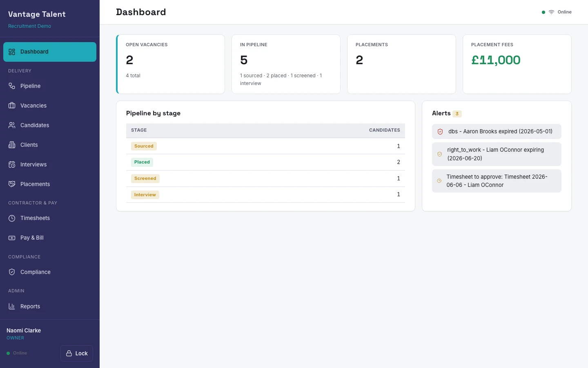Image resolution: width=588 pixels, height=368 pixels.
Task: Go to Pipeline page
Action: (x=50, y=86)
